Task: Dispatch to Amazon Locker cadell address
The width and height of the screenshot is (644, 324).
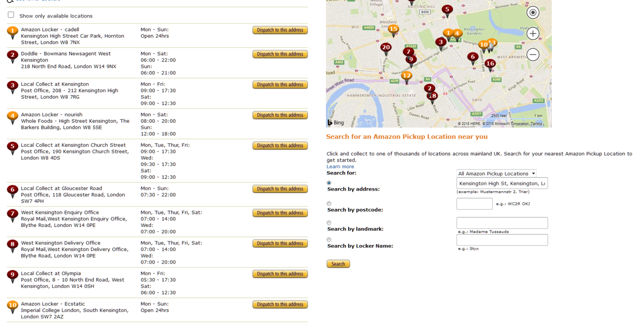Action: pos(280,30)
